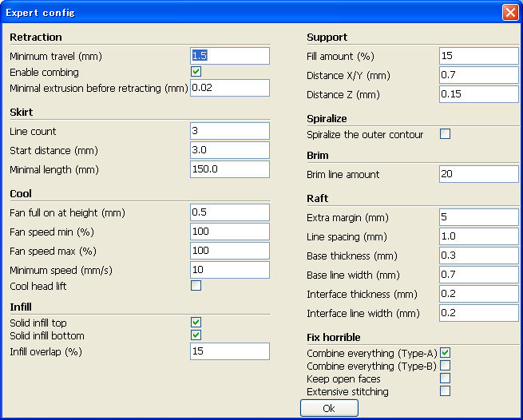Focus the Minimum travel (mm) field
This screenshot has height=420, width=523.
click(x=230, y=56)
